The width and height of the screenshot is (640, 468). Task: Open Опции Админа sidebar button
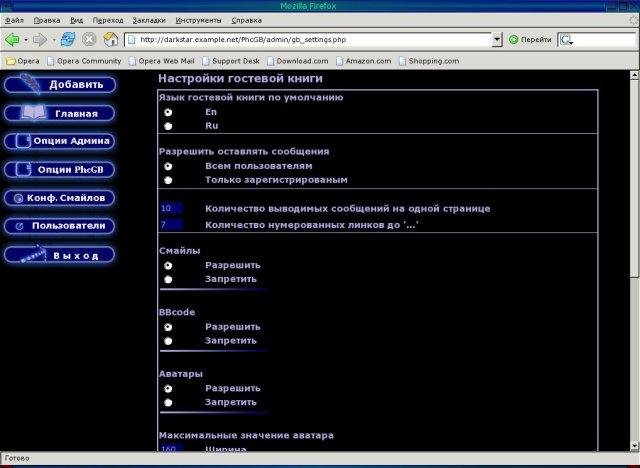click(60, 141)
